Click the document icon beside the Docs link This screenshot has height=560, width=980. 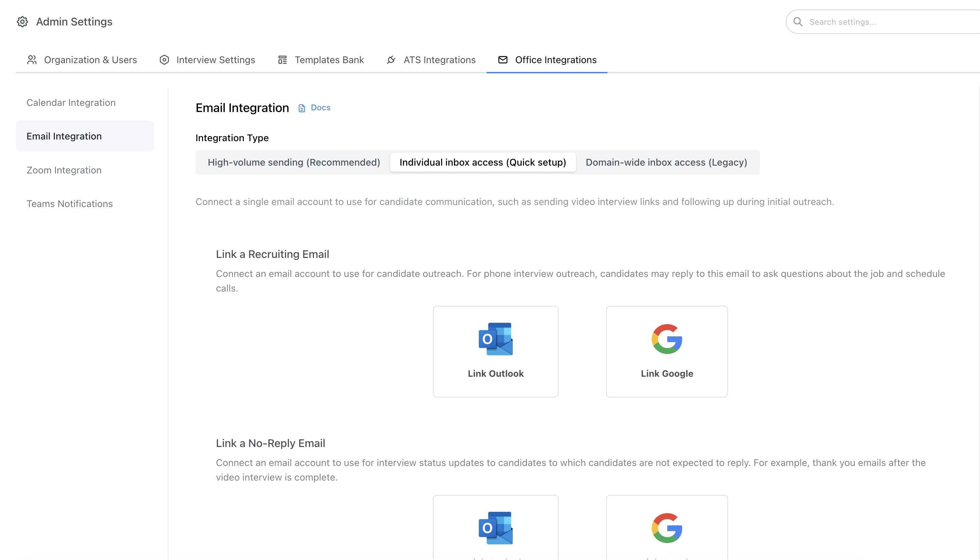click(301, 108)
